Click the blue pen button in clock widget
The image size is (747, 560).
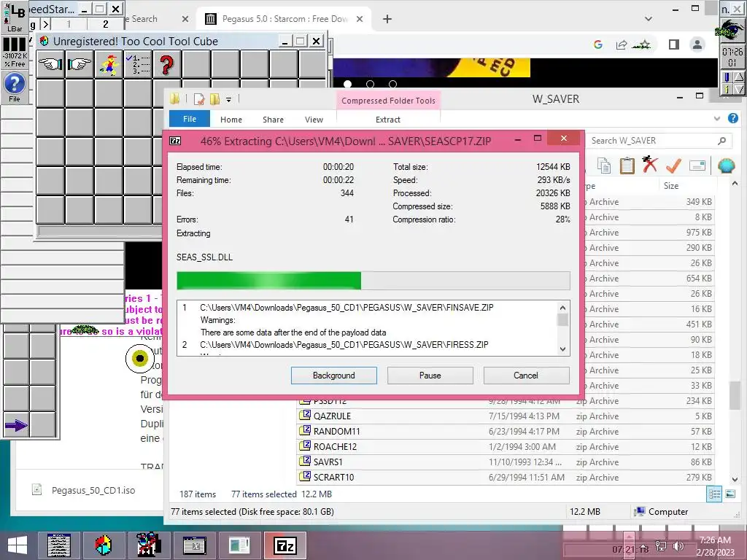point(727,77)
